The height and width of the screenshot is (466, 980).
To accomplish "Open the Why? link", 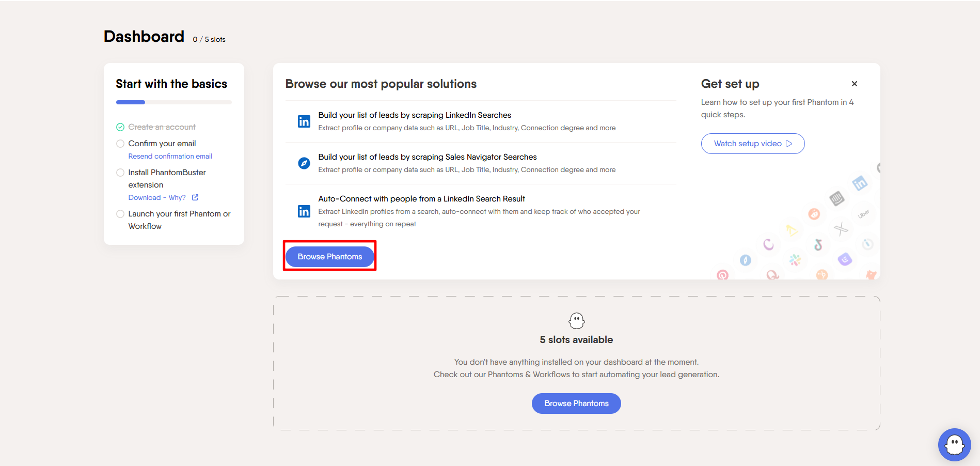I will (177, 197).
